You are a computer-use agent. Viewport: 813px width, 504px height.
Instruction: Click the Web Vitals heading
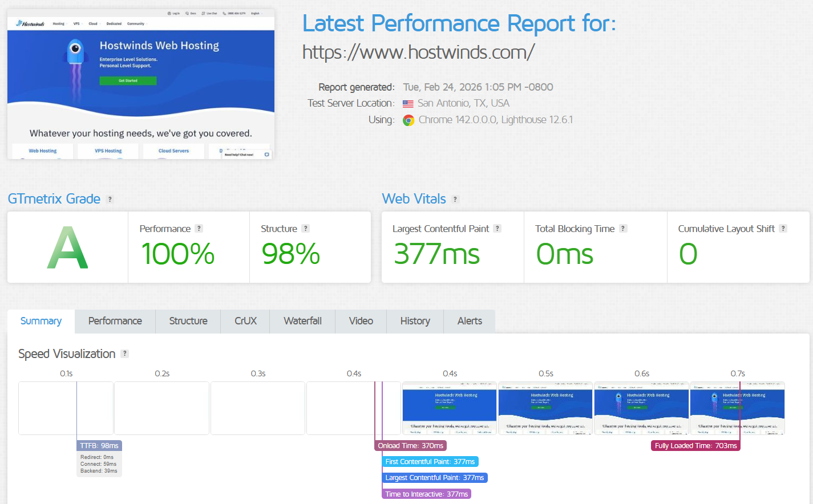[x=414, y=199]
